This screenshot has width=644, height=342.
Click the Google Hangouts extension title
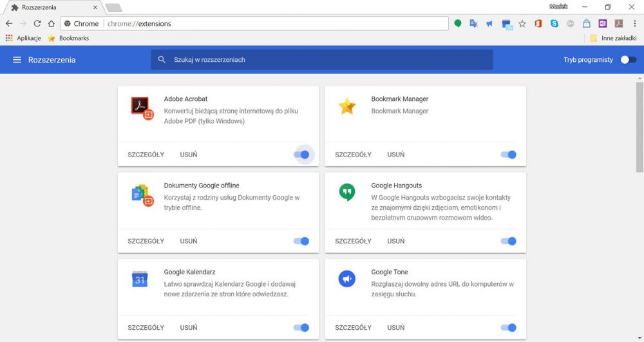[396, 185]
